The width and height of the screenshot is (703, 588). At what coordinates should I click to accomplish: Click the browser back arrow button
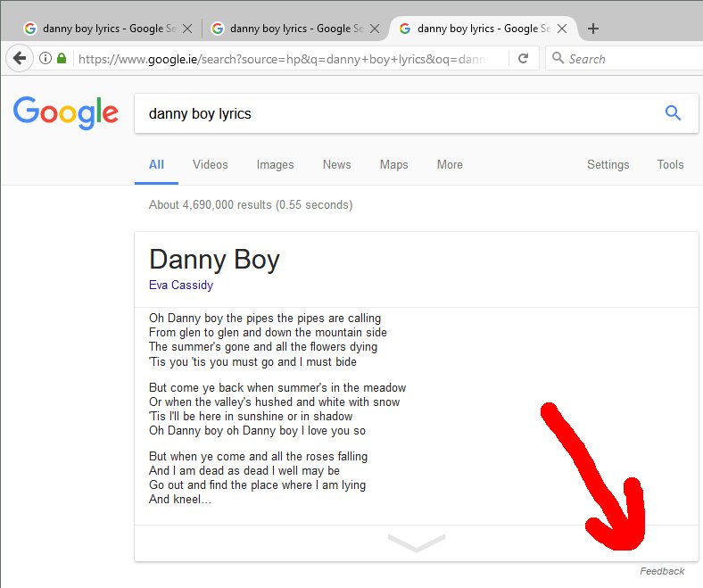tap(20, 58)
